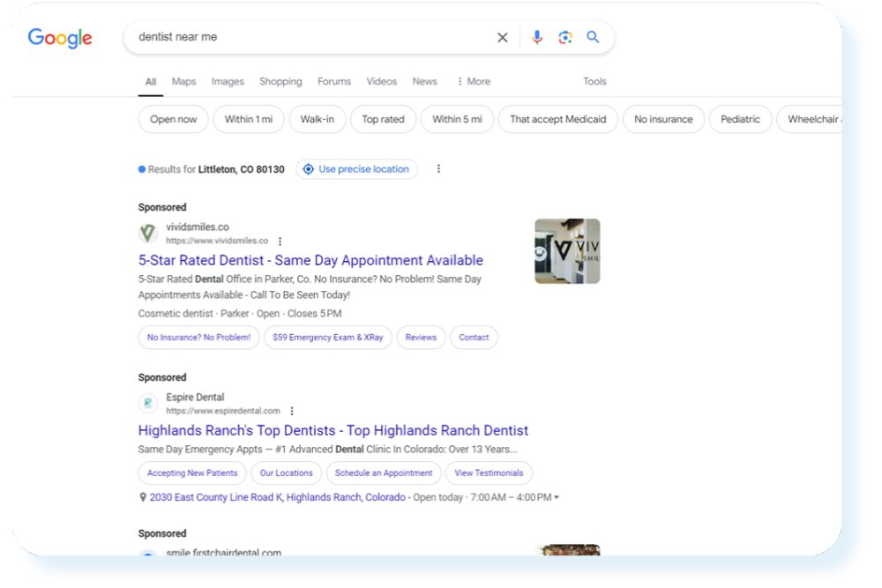Apply the Within 5 mi filter
The width and height of the screenshot is (882, 588).
pos(457,119)
